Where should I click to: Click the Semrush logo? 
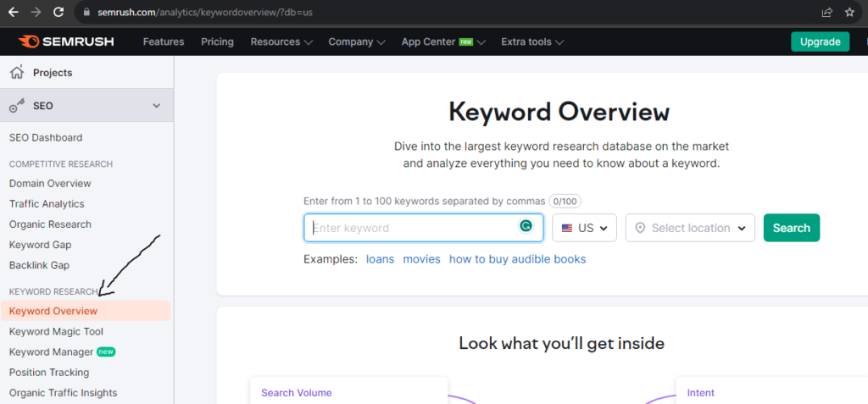click(66, 42)
